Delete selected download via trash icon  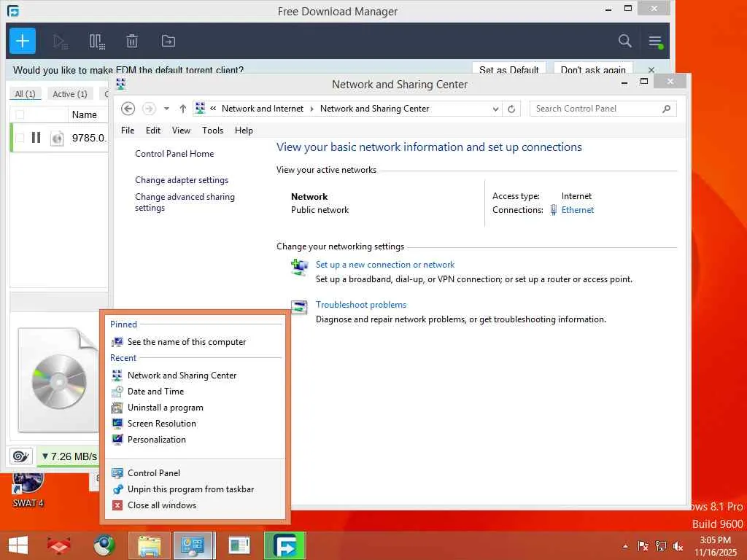(x=132, y=42)
